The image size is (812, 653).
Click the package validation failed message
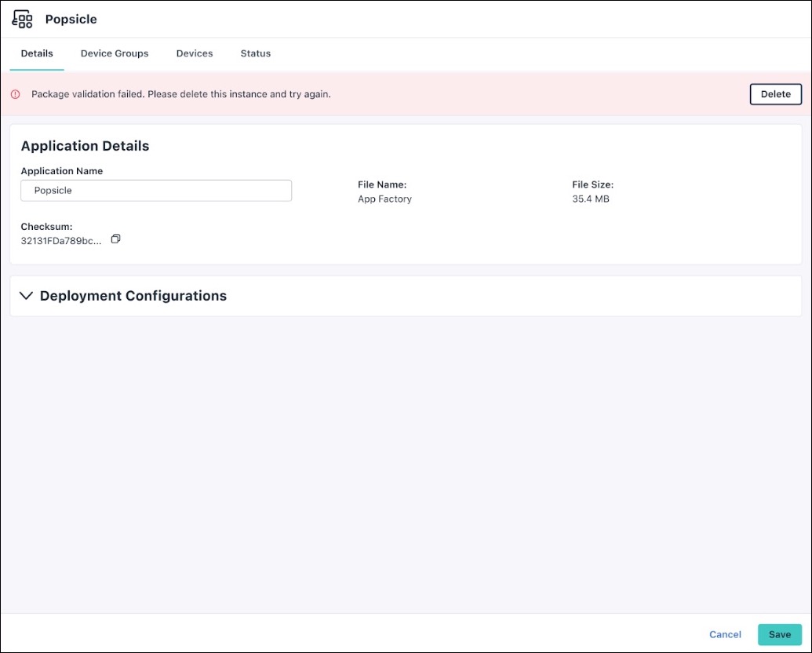pos(181,94)
